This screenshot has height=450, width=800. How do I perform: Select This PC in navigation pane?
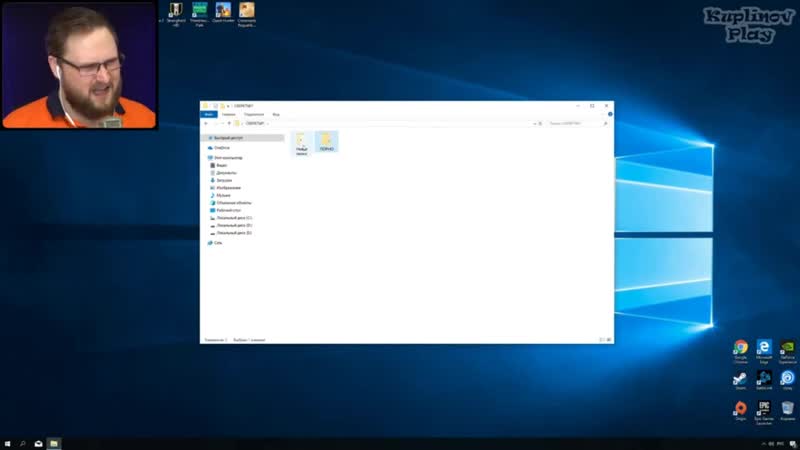click(x=225, y=158)
